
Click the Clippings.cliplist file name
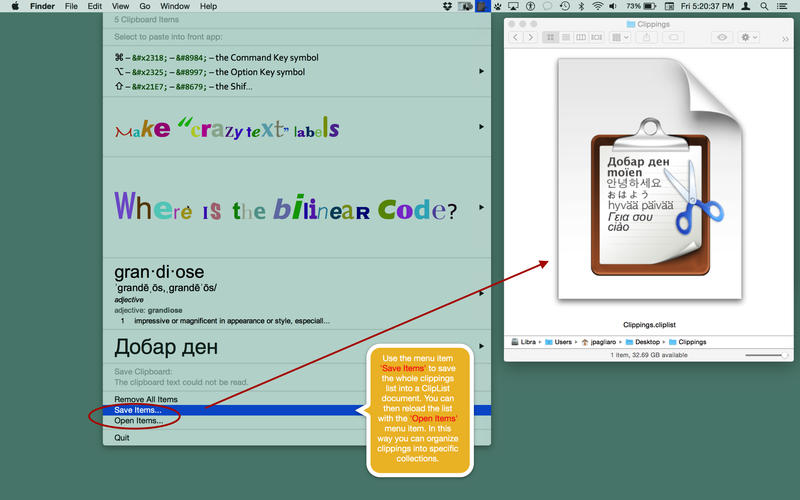click(x=649, y=324)
